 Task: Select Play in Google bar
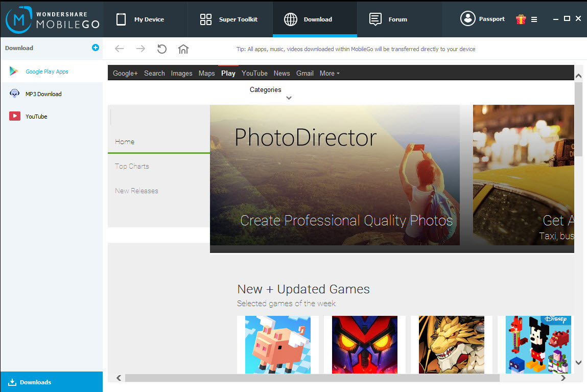coord(228,74)
